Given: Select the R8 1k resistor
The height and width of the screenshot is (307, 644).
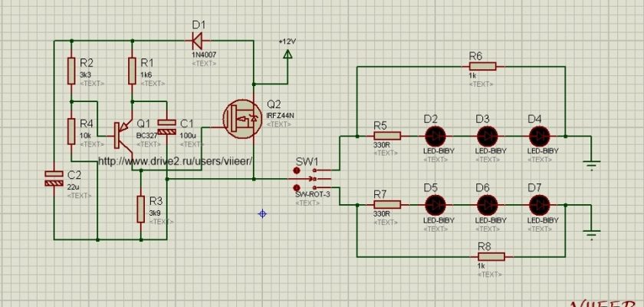Looking at the screenshot, I should [x=489, y=256].
